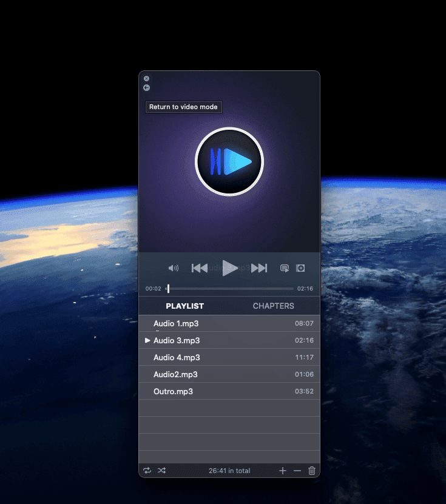
Task: Toggle shuffle playback mode
Action: (x=162, y=471)
